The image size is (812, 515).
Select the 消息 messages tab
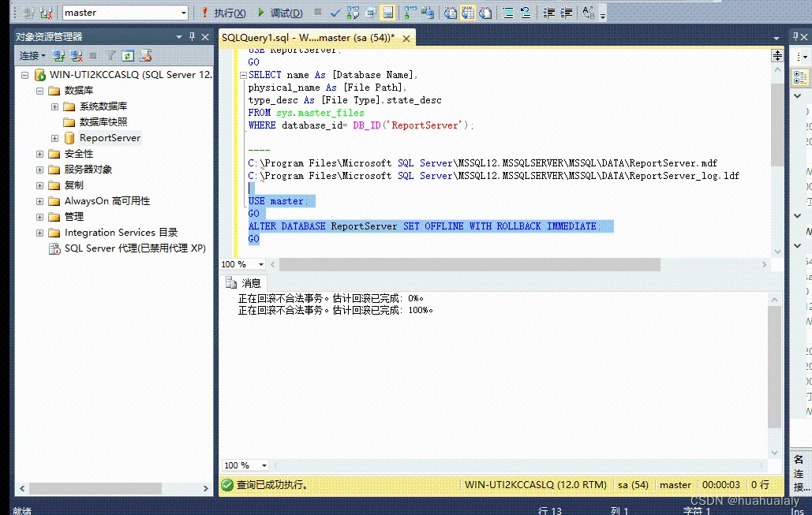[244, 283]
